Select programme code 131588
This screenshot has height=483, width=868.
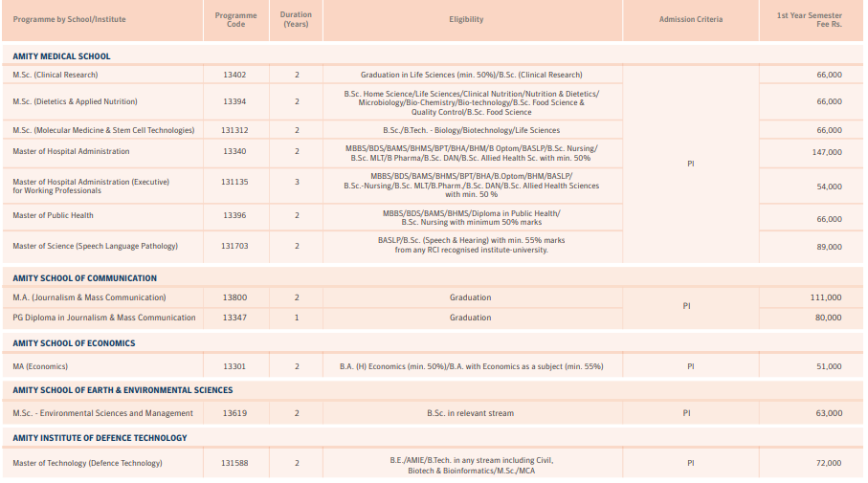tap(234, 464)
